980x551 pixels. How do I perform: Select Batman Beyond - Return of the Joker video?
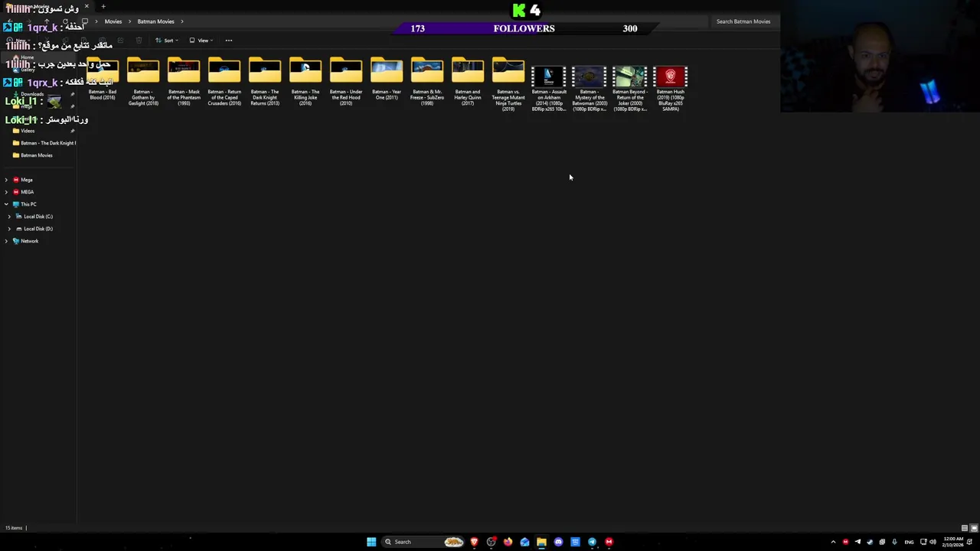coord(630,89)
